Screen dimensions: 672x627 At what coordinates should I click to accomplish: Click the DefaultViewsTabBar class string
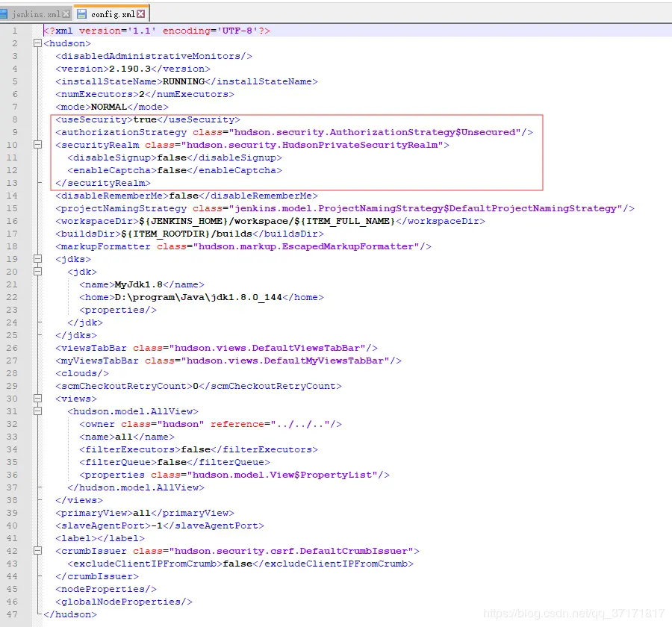(267, 348)
